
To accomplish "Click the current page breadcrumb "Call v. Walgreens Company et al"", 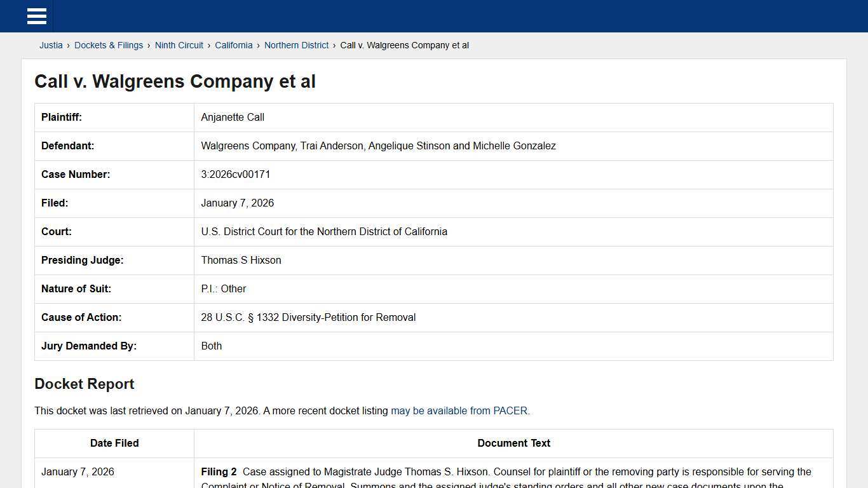I will [404, 45].
